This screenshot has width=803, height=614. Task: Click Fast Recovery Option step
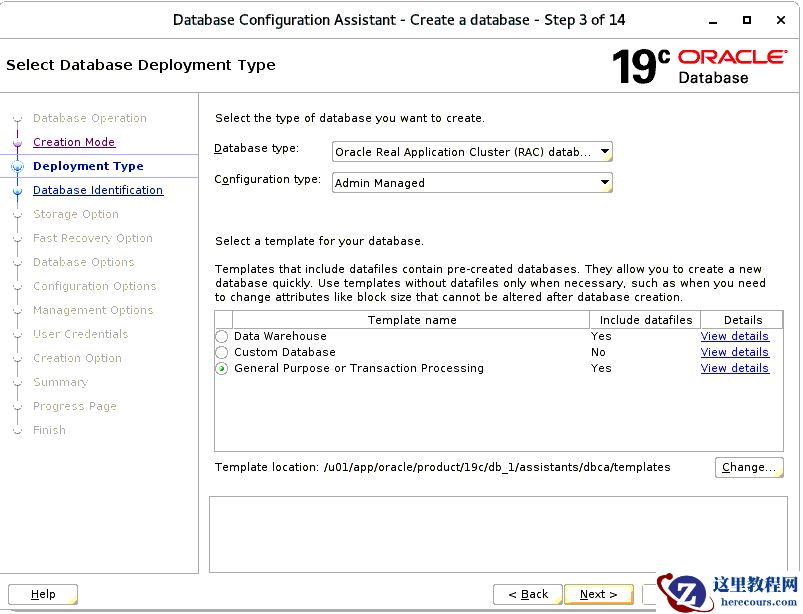coord(93,238)
